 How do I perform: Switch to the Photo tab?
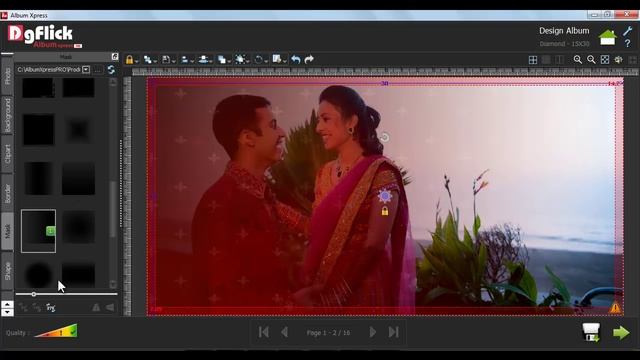[7, 76]
